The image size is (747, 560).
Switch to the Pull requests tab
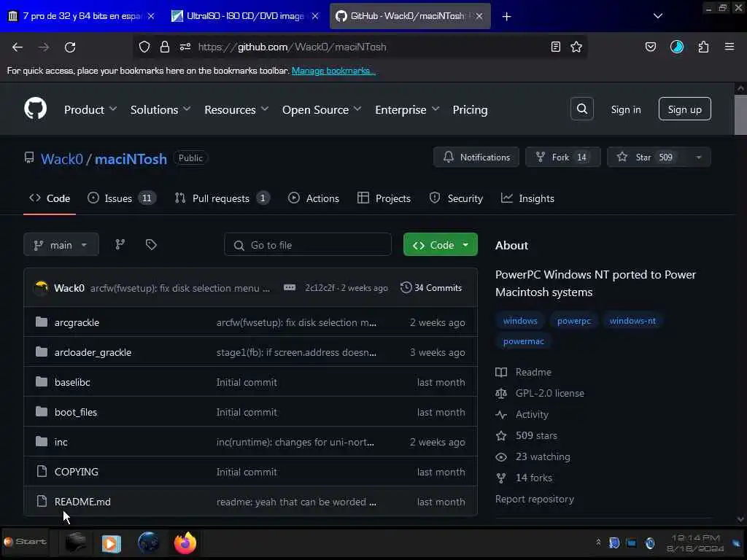[222, 198]
